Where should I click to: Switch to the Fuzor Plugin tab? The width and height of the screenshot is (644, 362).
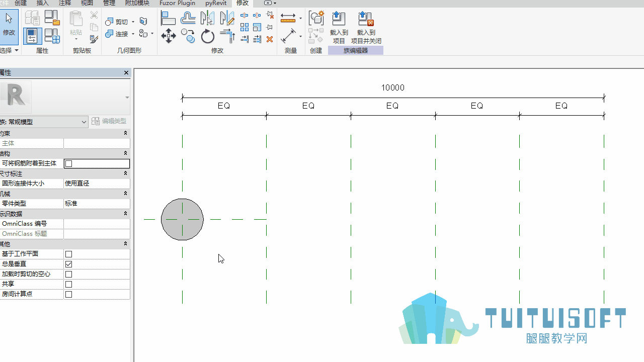[177, 3]
